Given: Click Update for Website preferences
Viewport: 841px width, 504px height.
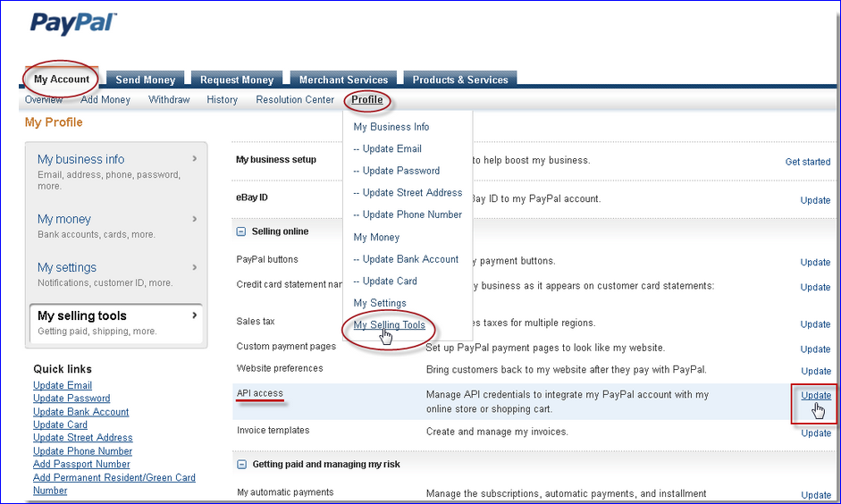Looking at the screenshot, I should (x=816, y=371).
